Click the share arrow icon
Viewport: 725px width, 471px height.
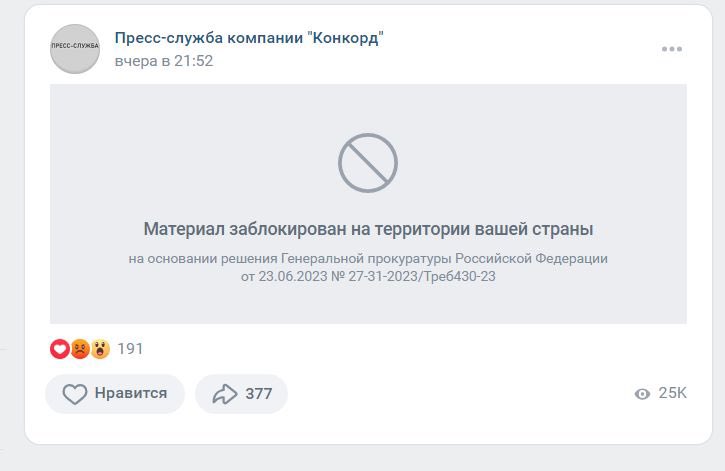point(223,394)
